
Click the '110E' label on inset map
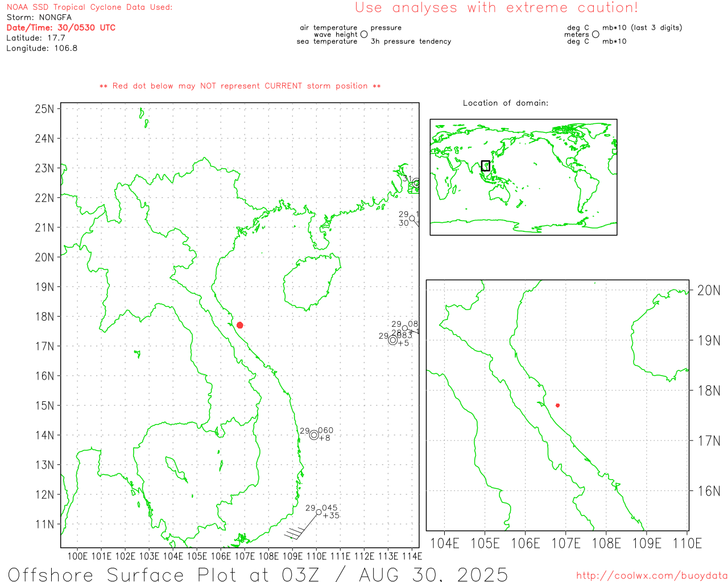tap(687, 543)
